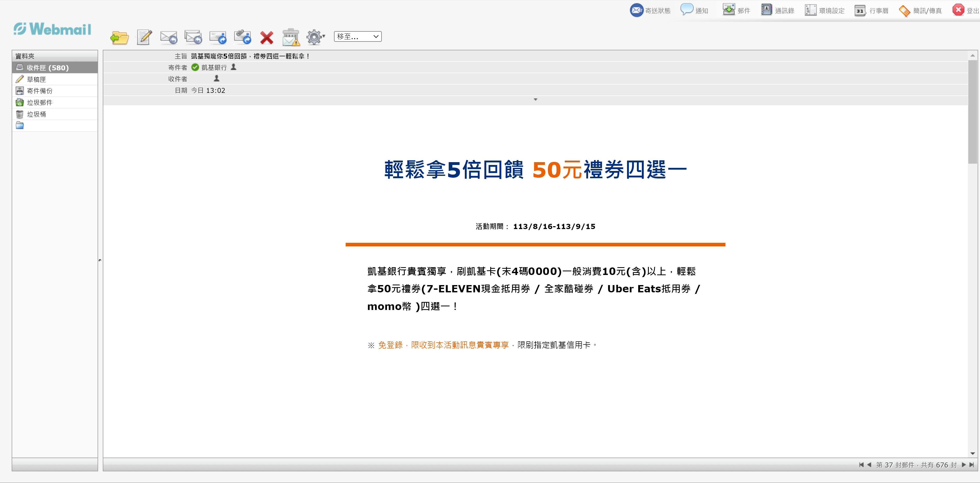Image resolution: width=980 pixels, height=483 pixels.
Task: Open 寄送狀態 sending status
Action: [650, 10]
